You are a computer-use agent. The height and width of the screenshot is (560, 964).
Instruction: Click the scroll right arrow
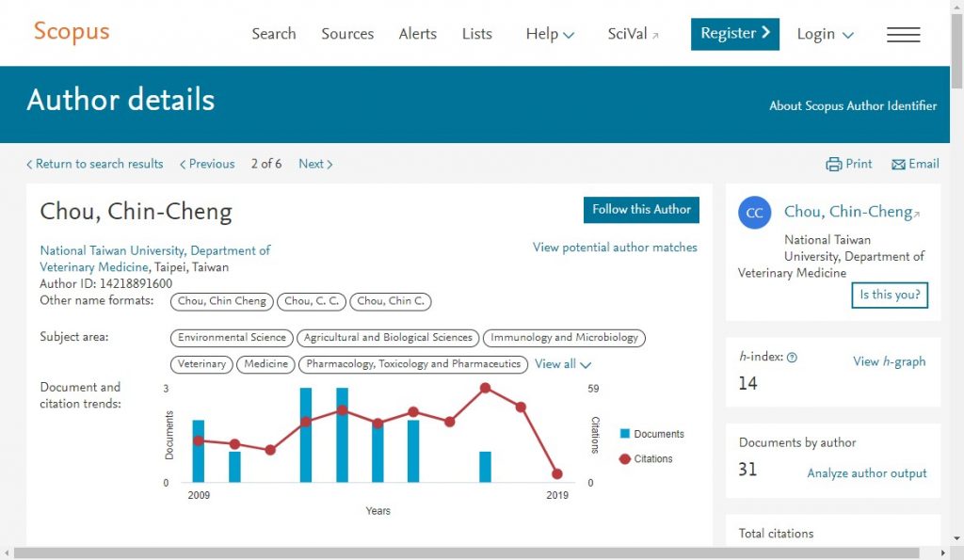pos(943,553)
